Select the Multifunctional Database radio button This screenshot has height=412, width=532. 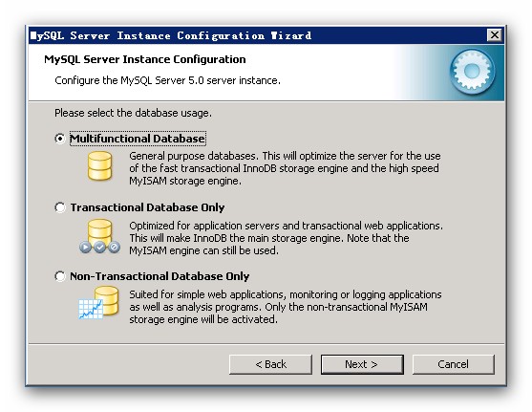click(60, 139)
